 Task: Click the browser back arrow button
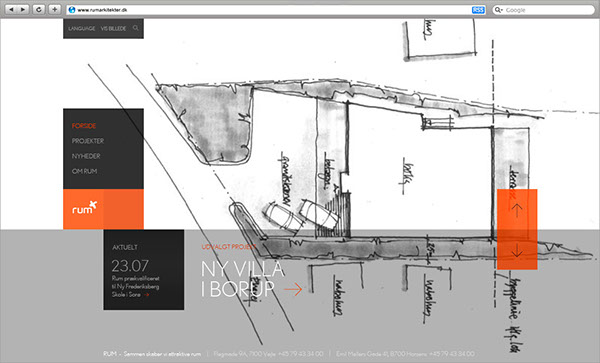11,9
